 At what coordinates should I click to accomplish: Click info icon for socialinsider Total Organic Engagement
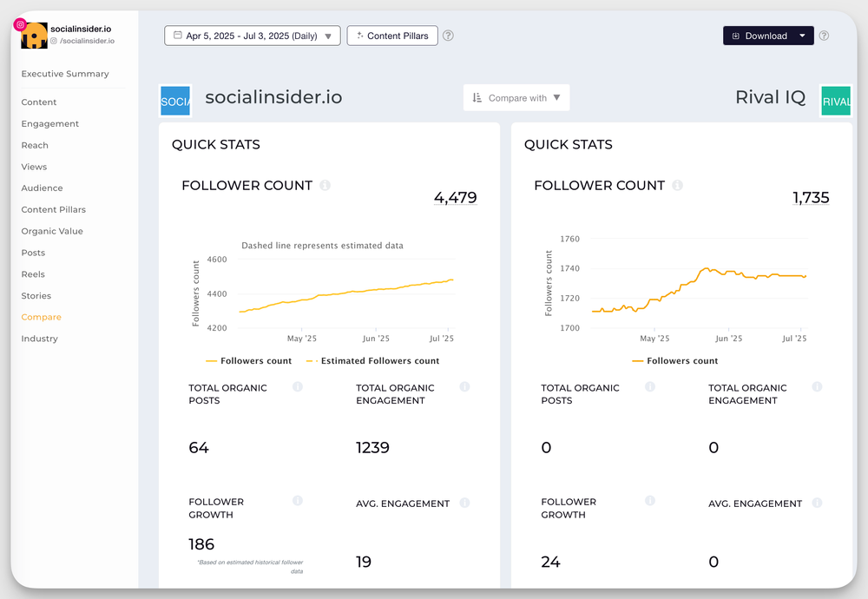(x=464, y=387)
